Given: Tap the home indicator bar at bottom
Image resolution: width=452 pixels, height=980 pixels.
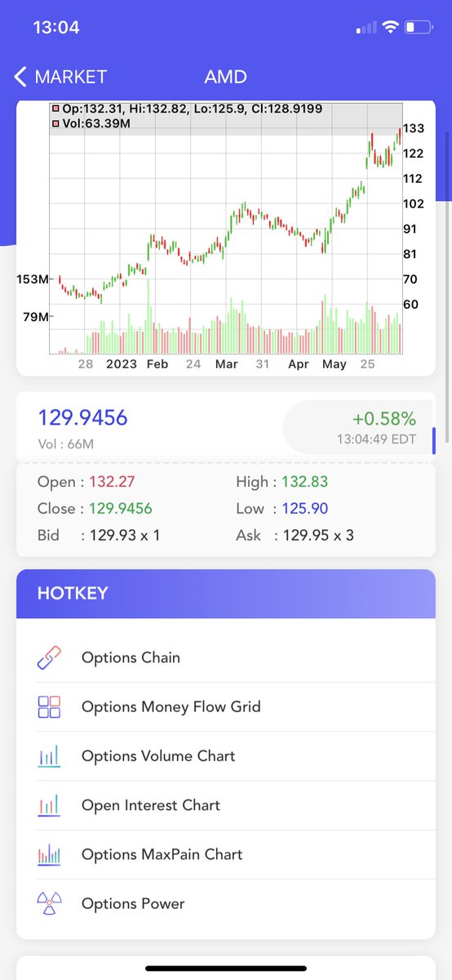Looking at the screenshot, I should [226, 969].
